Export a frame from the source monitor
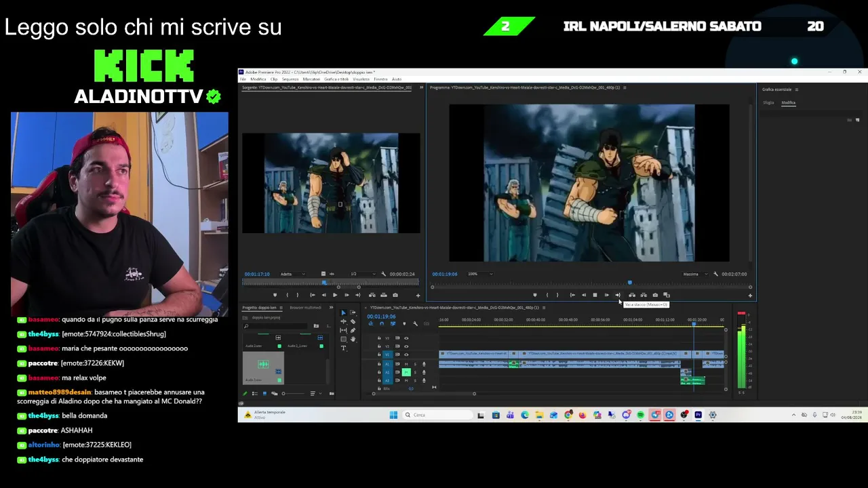This screenshot has height=488, width=868. (x=395, y=295)
